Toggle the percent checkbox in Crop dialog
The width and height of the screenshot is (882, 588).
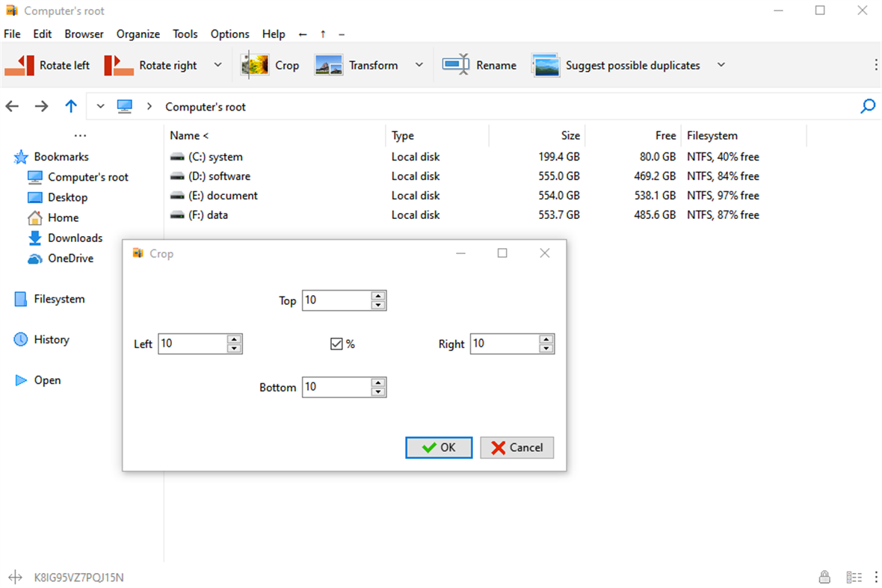pyautogui.click(x=337, y=344)
